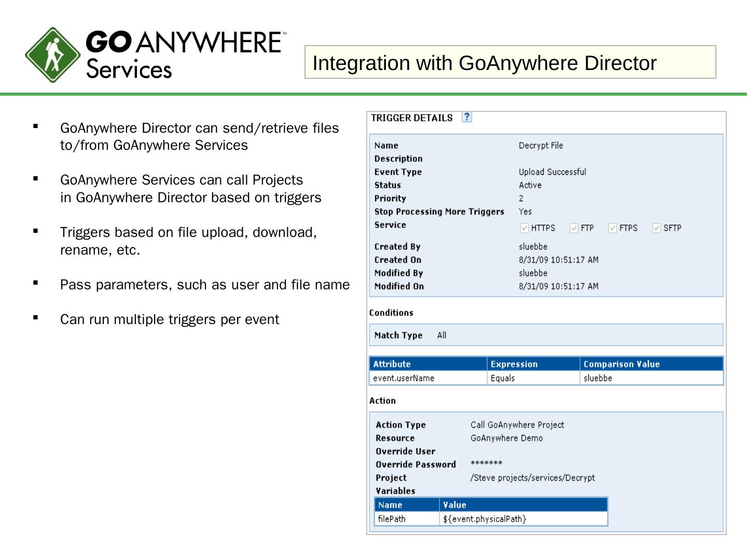Click the bullet about multiple triggers per event
Screen dimensions: 747x560
[x=170, y=319]
